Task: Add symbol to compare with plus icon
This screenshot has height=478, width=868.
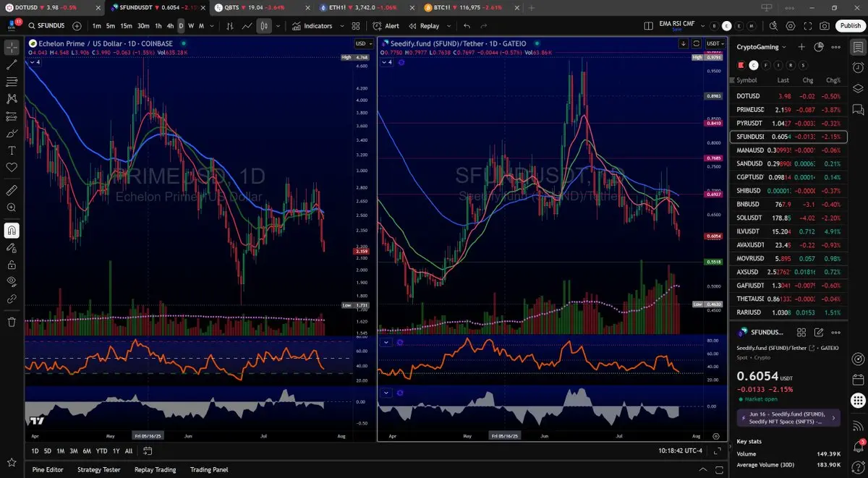Action: tap(77, 26)
